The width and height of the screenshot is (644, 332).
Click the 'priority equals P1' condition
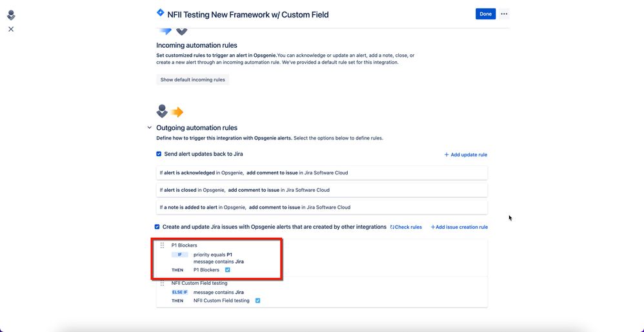tap(213, 254)
